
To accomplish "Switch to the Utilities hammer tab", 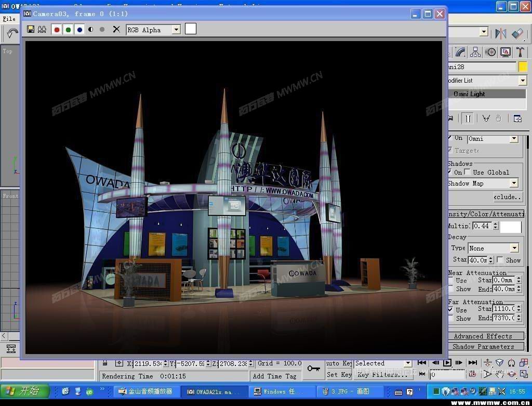I will click(x=520, y=52).
